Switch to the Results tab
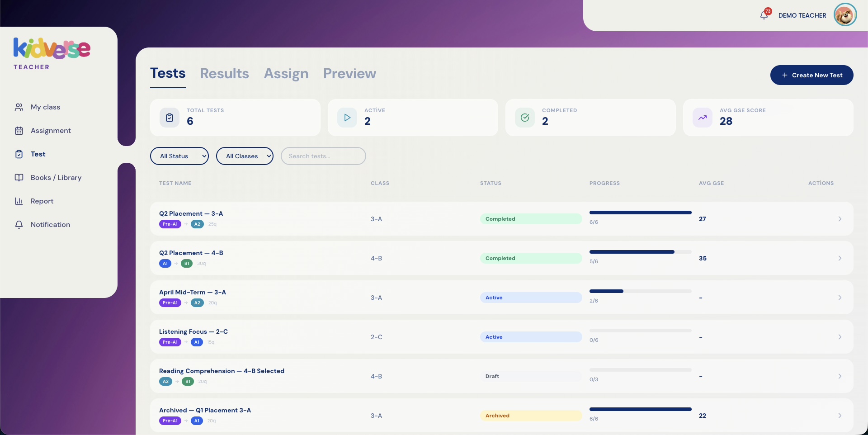The image size is (868, 435). 224,74
